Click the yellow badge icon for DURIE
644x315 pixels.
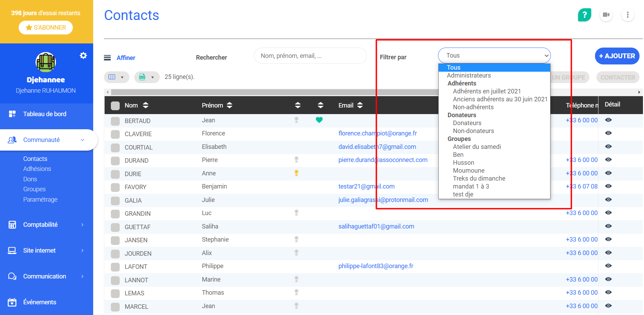[296, 173]
